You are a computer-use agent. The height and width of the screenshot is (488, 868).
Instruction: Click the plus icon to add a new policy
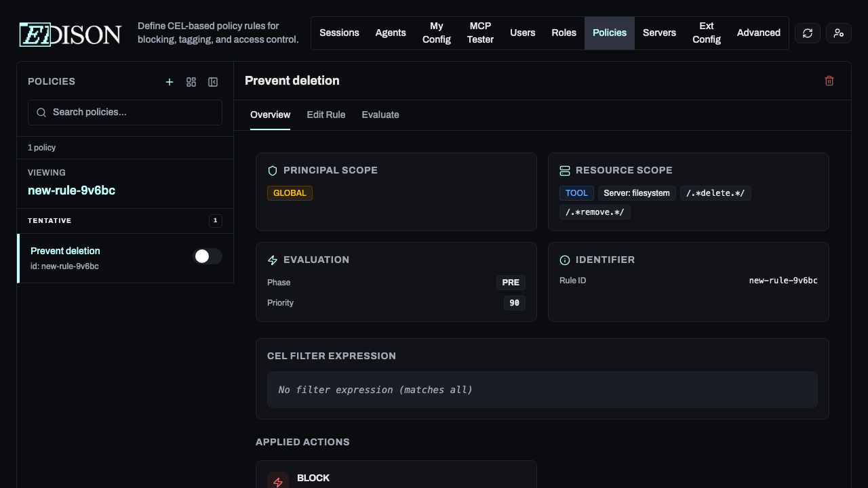point(170,82)
